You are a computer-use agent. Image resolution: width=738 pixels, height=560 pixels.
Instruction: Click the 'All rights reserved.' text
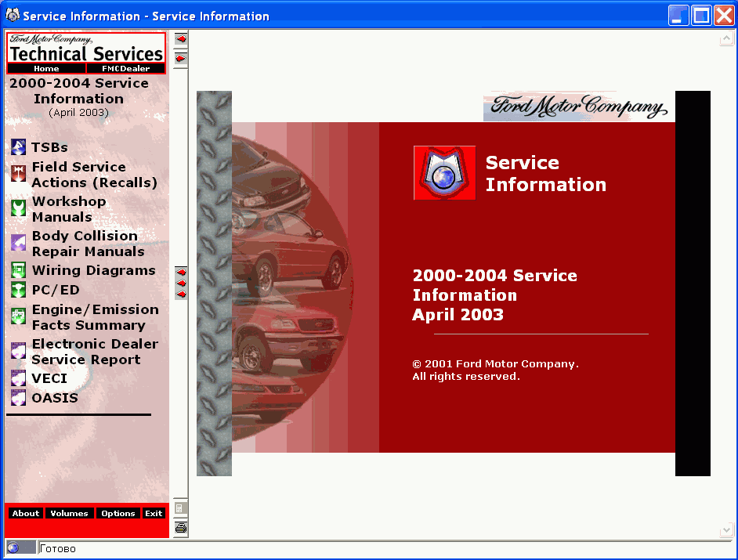click(x=466, y=377)
